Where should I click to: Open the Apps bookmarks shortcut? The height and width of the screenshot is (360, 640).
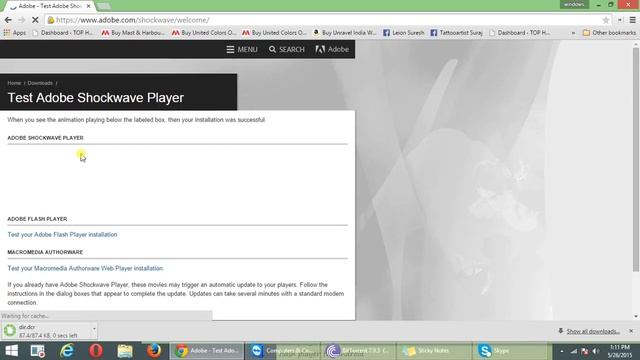[15, 33]
